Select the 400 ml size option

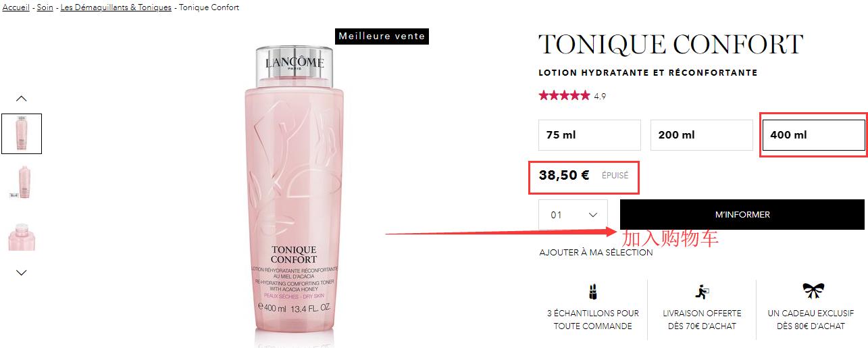(813, 135)
